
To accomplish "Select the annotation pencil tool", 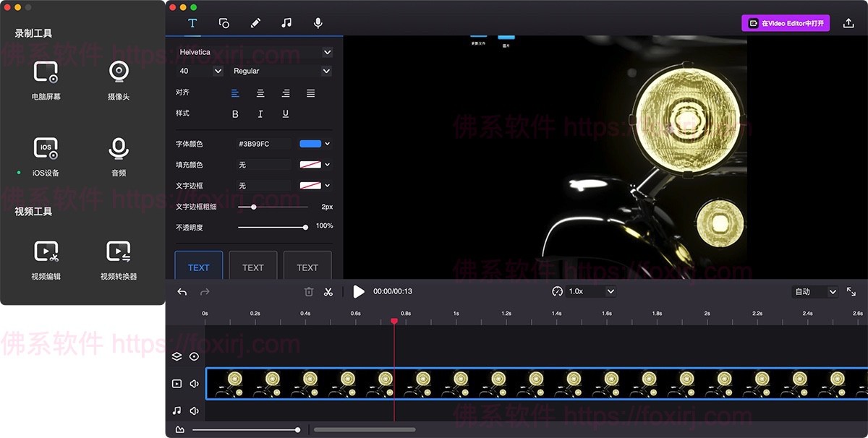I will 255,22.
